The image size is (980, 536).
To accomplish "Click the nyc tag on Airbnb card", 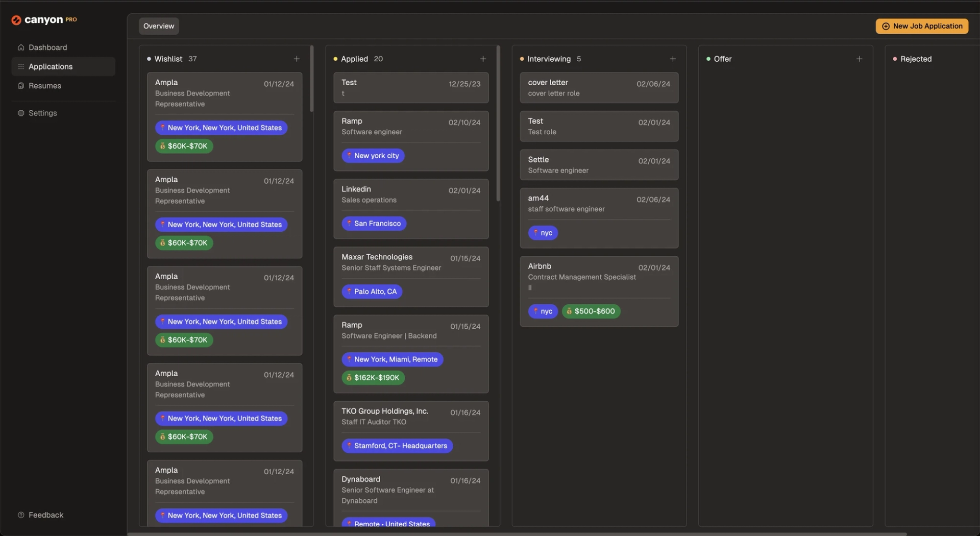I will tap(543, 311).
